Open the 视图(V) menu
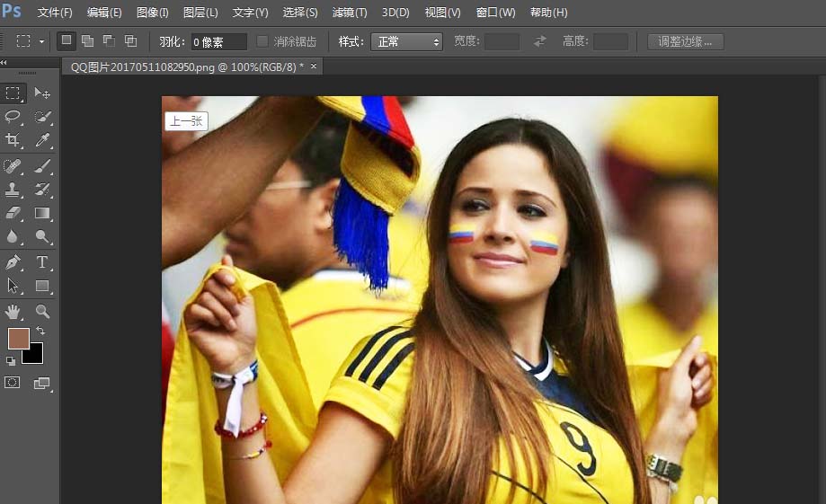The image size is (826, 504). tap(442, 12)
